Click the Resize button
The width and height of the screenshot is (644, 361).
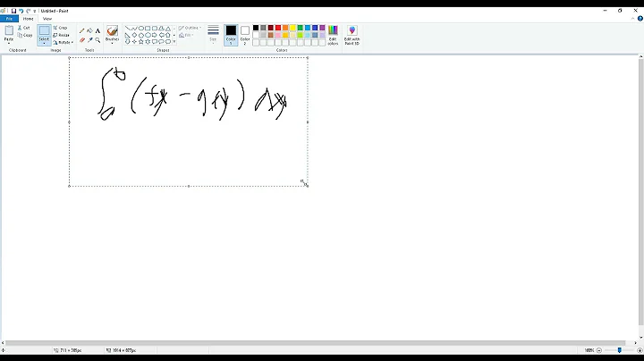point(61,35)
